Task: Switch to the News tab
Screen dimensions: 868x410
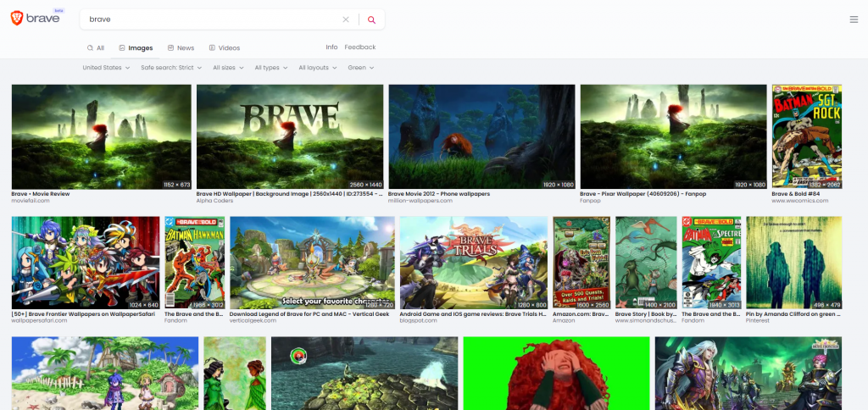Action: point(181,48)
